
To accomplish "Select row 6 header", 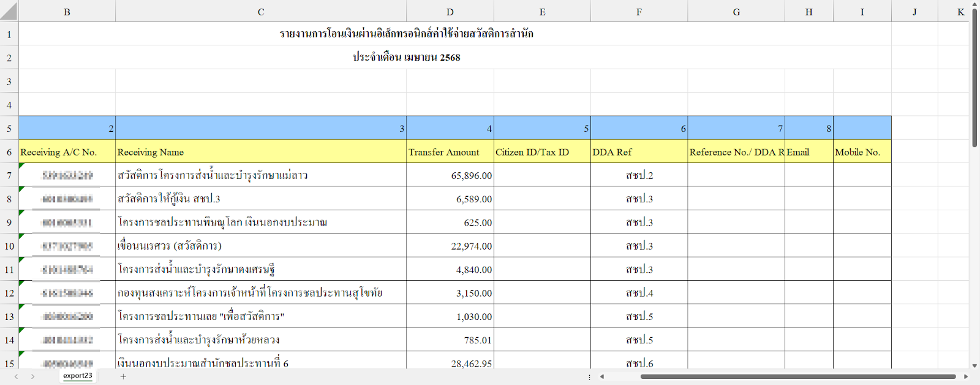I will click(x=9, y=151).
